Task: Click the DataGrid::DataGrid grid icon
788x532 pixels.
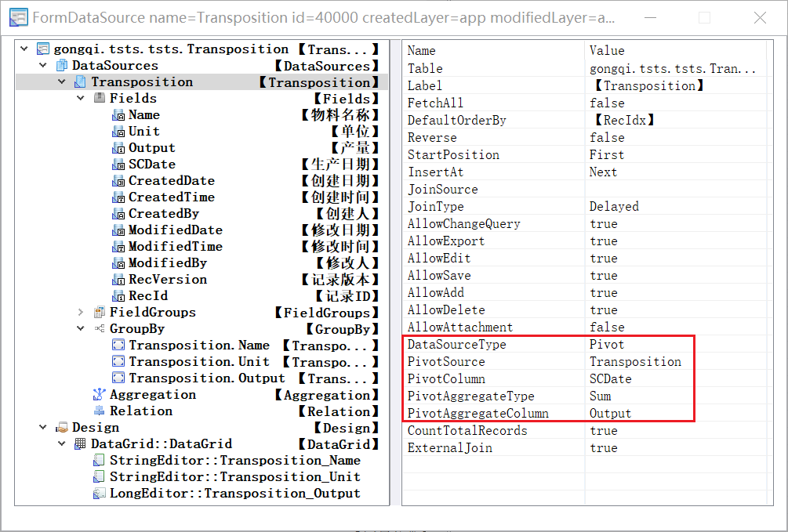Action: [x=80, y=444]
